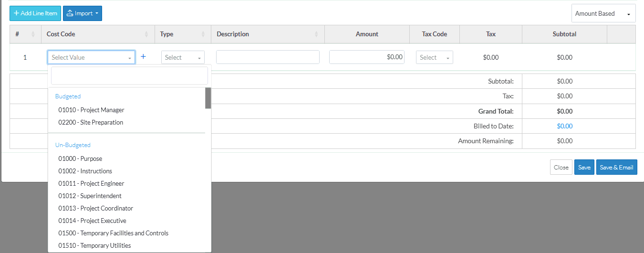Click the Description input field
Image resolution: width=644 pixels, height=253 pixels.
(x=268, y=57)
